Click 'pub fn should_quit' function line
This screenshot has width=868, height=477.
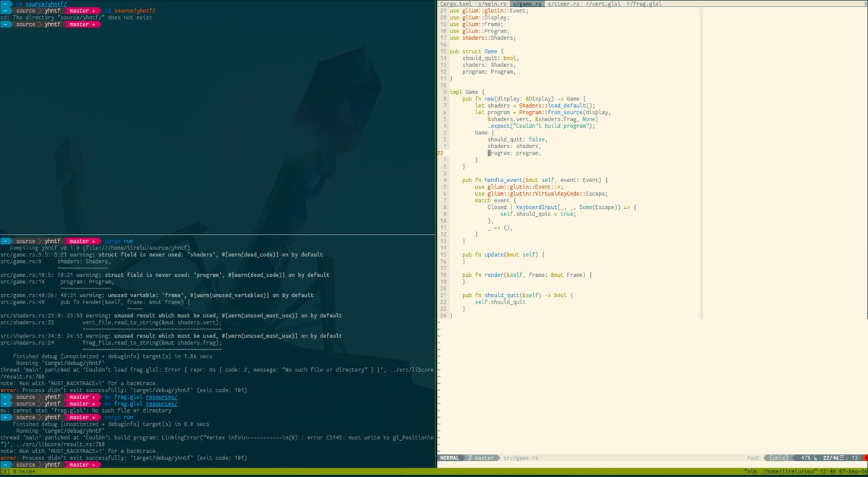click(517, 295)
